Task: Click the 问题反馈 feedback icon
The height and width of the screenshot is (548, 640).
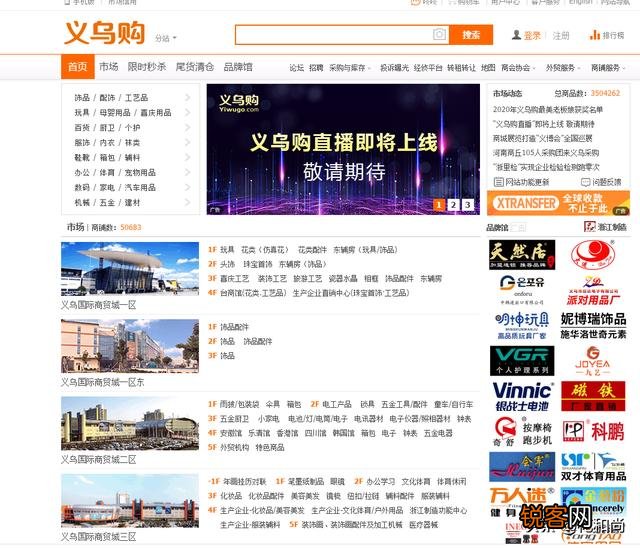Action: tap(585, 182)
